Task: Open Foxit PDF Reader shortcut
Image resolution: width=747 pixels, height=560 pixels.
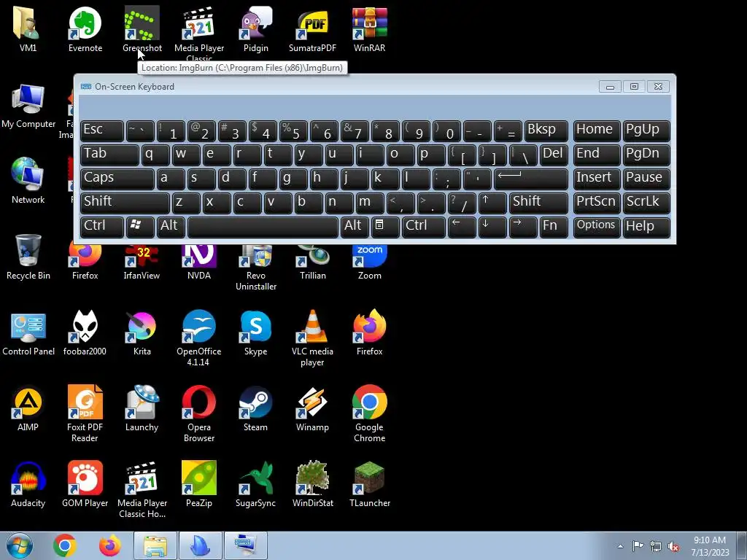Action: [85, 413]
